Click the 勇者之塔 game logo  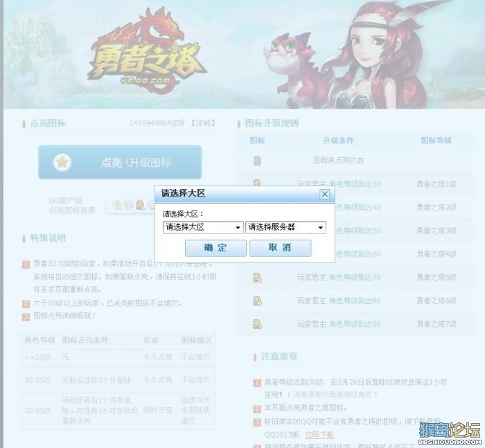(145, 51)
